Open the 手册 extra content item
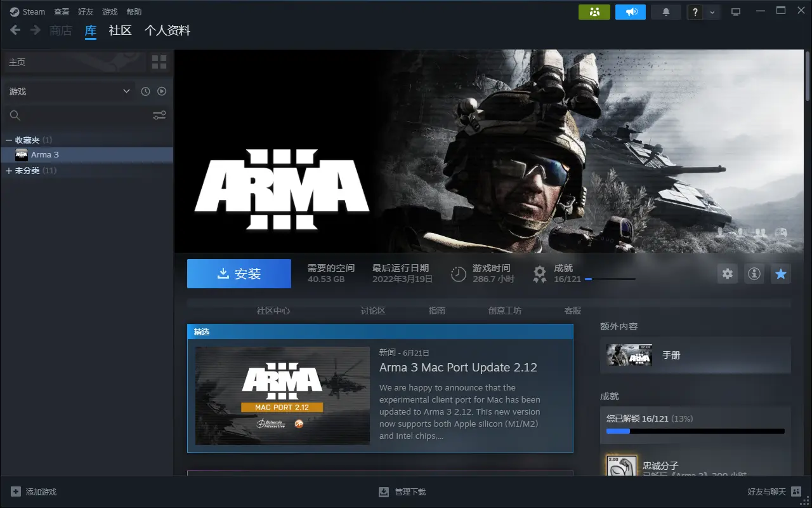The height and width of the screenshot is (508, 812). [695, 356]
